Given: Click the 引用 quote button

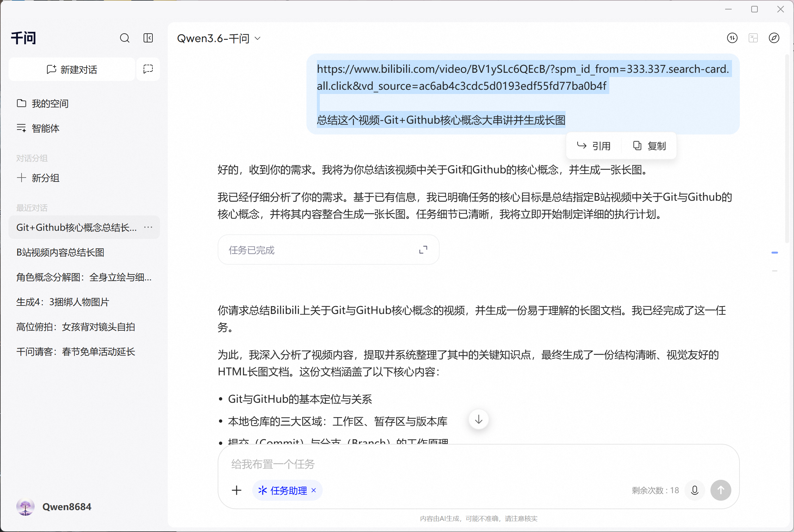Looking at the screenshot, I should 594,146.
